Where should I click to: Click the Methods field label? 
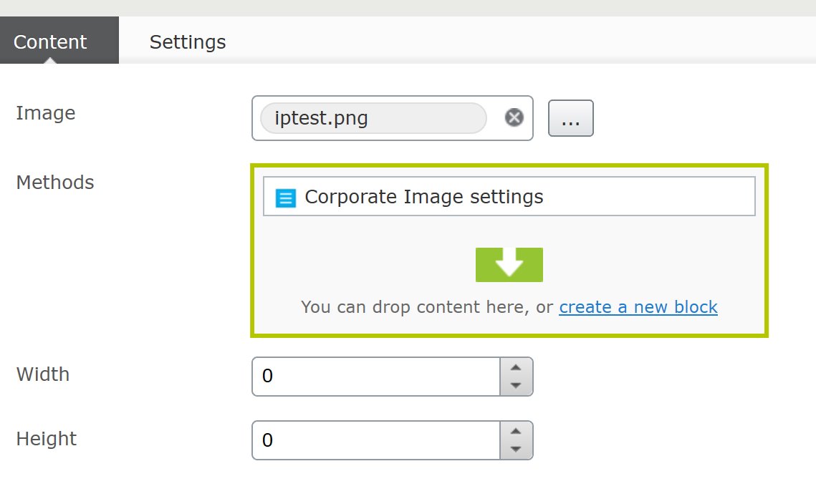(x=55, y=183)
